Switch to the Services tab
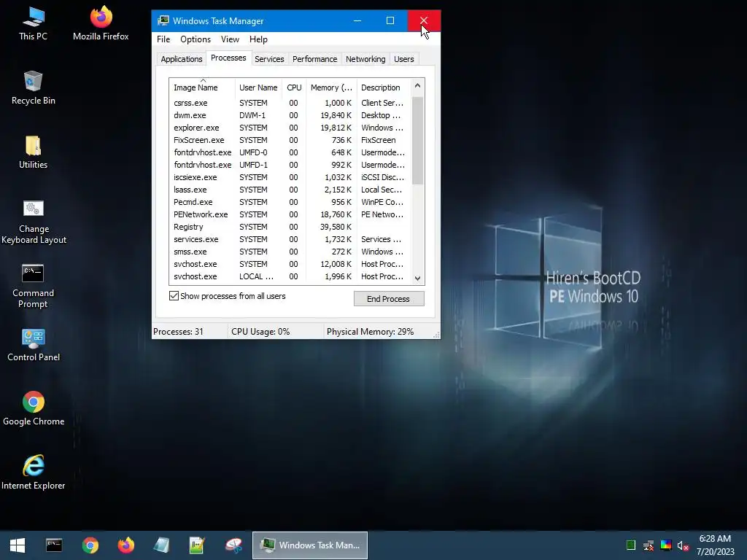 [269, 59]
